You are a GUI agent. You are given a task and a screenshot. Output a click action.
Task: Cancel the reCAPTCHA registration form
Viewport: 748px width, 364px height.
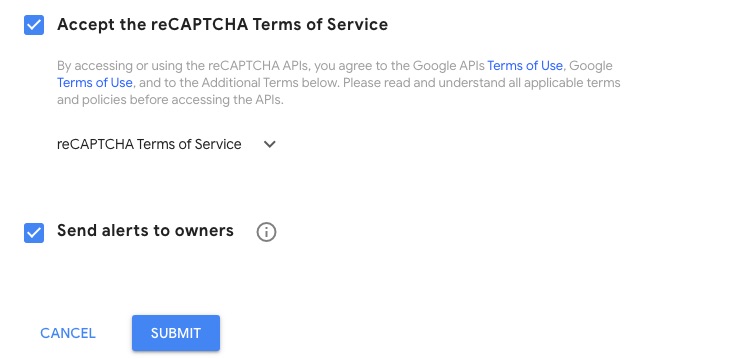pyautogui.click(x=68, y=333)
